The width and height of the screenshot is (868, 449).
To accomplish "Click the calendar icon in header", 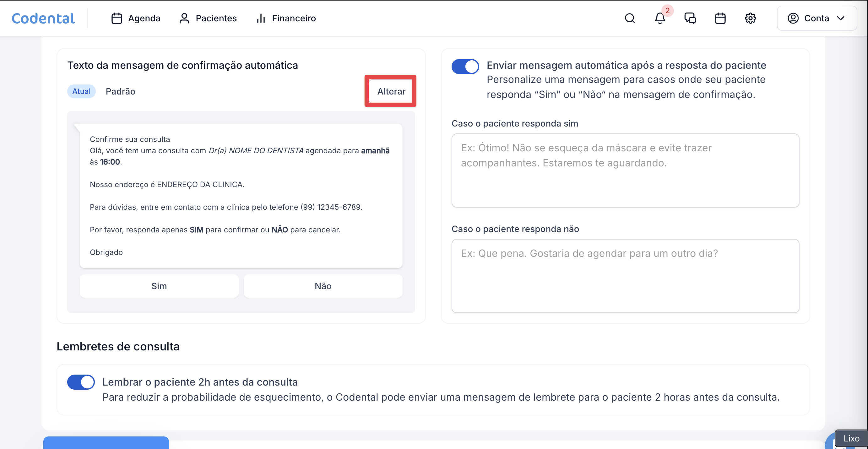I will tap(720, 18).
